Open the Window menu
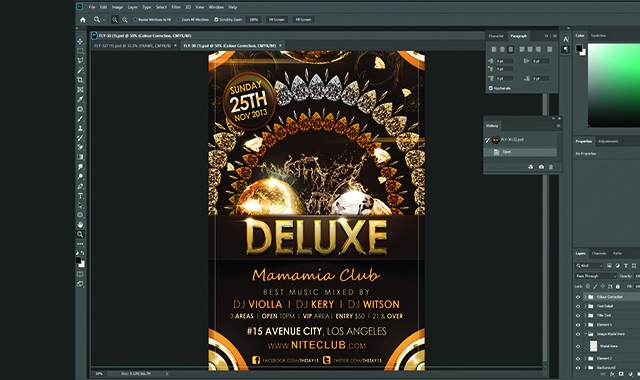The image size is (640, 380). (216, 7)
